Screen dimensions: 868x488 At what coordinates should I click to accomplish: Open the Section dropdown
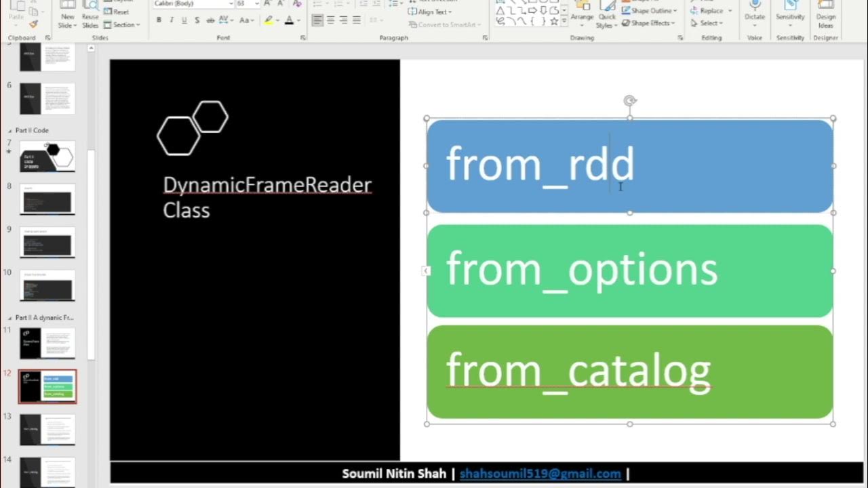pyautogui.click(x=122, y=24)
